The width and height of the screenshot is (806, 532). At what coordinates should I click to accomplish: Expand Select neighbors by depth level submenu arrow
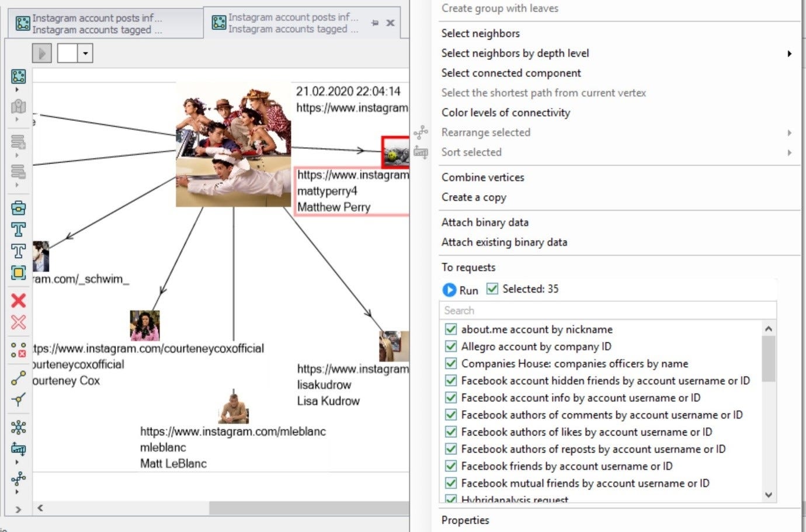coord(789,54)
